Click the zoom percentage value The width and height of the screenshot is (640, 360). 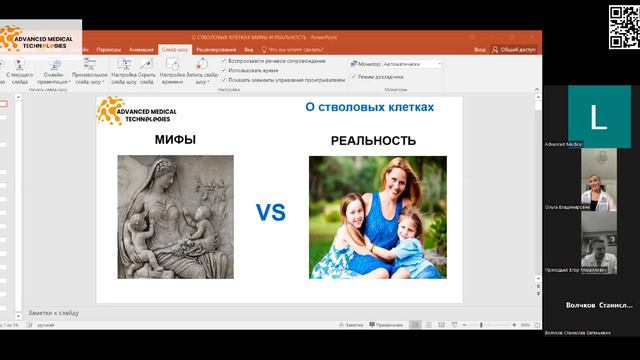tap(525, 325)
